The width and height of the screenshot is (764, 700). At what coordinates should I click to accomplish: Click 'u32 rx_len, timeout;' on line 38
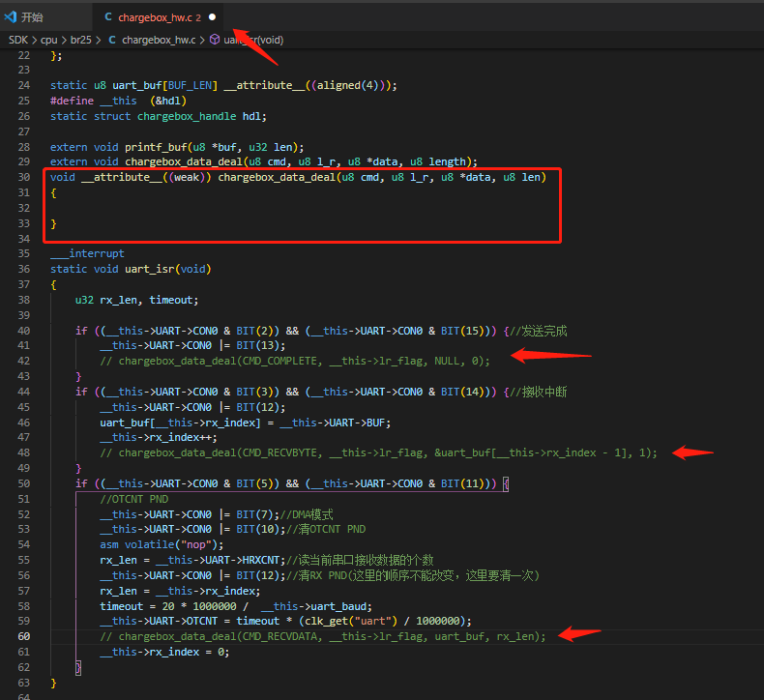(137, 300)
